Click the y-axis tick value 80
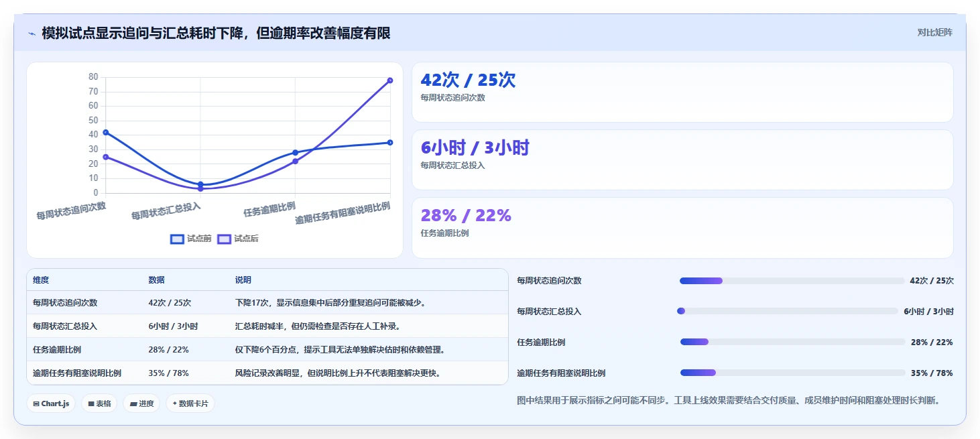The width and height of the screenshot is (980, 439). click(93, 77)
